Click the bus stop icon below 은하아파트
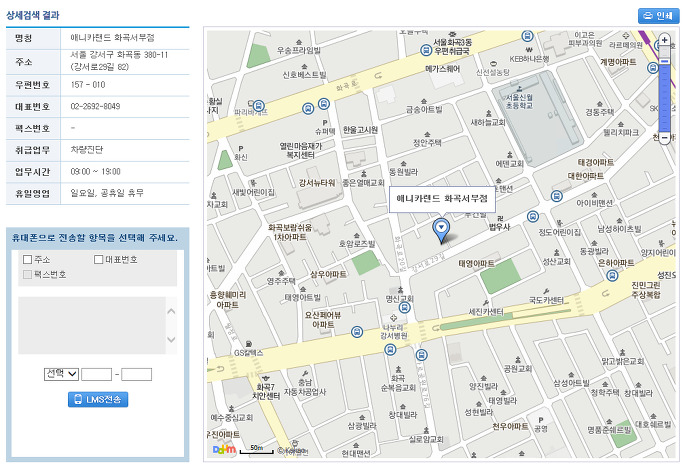 tap(612, 276)
